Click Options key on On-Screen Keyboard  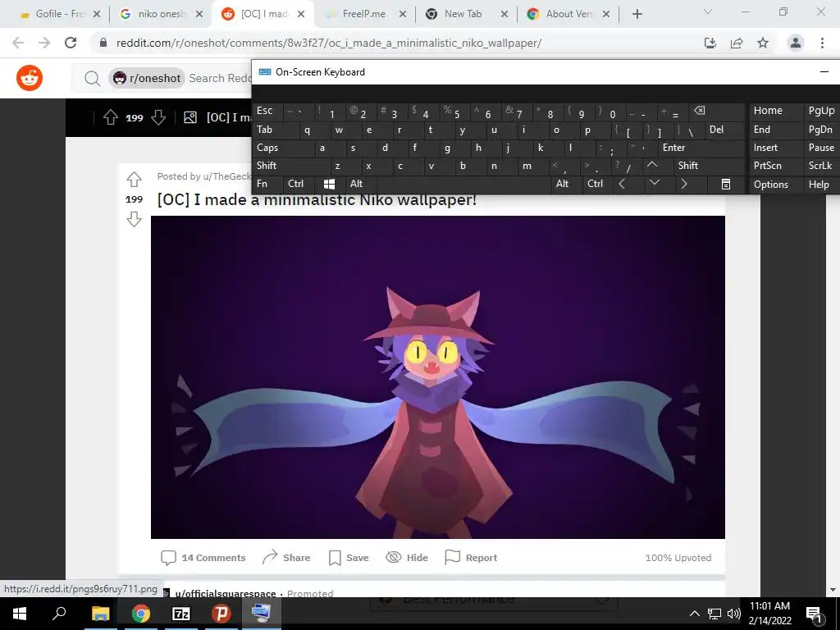pos(774,185)
